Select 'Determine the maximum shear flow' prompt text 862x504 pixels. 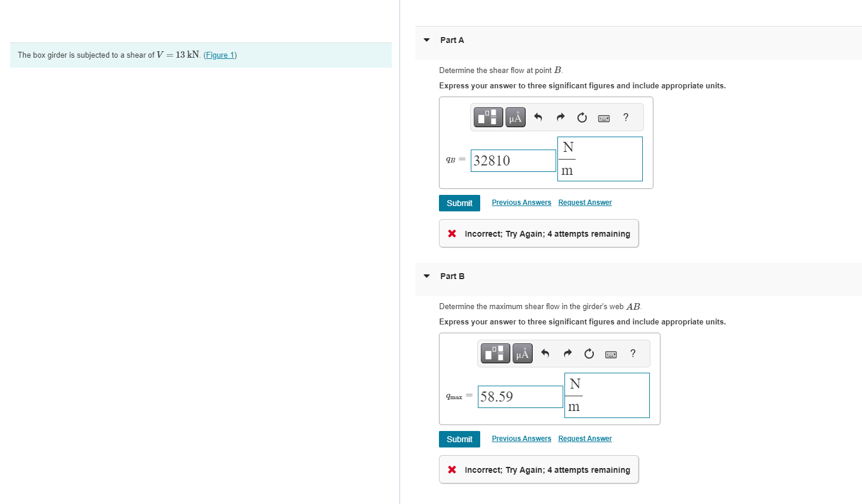click(x=540, y=307)
